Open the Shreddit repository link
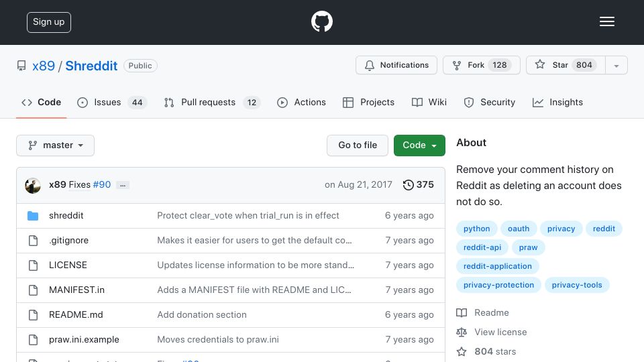The width and height of the screenshot is (644, 362). coord(91,66)
